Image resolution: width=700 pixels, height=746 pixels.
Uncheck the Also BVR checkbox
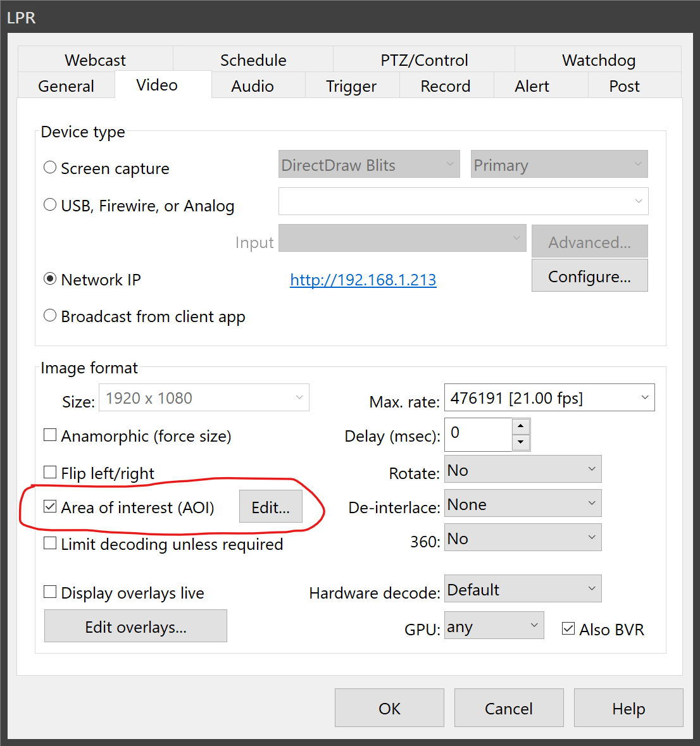(568, 628)
